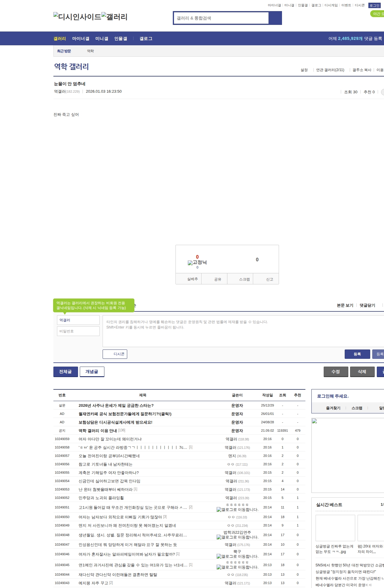Click into the comment text area

point(243,331)
